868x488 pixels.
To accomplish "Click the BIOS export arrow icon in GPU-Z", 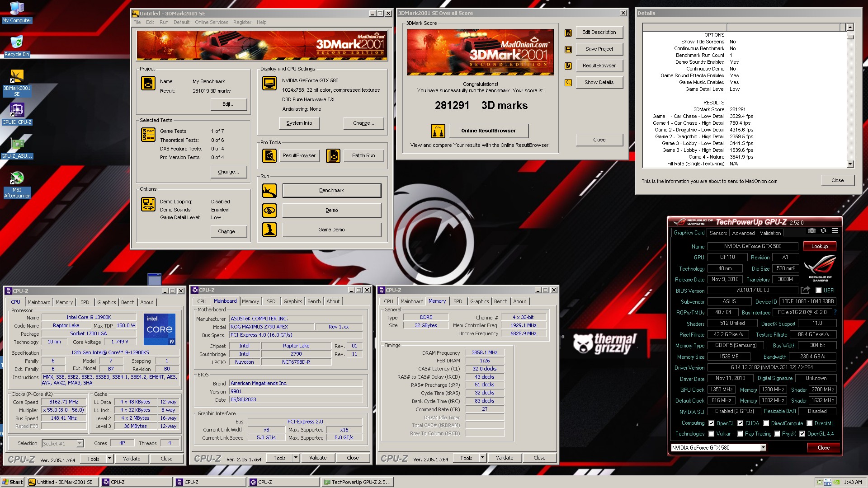I will tap(805, 290).
